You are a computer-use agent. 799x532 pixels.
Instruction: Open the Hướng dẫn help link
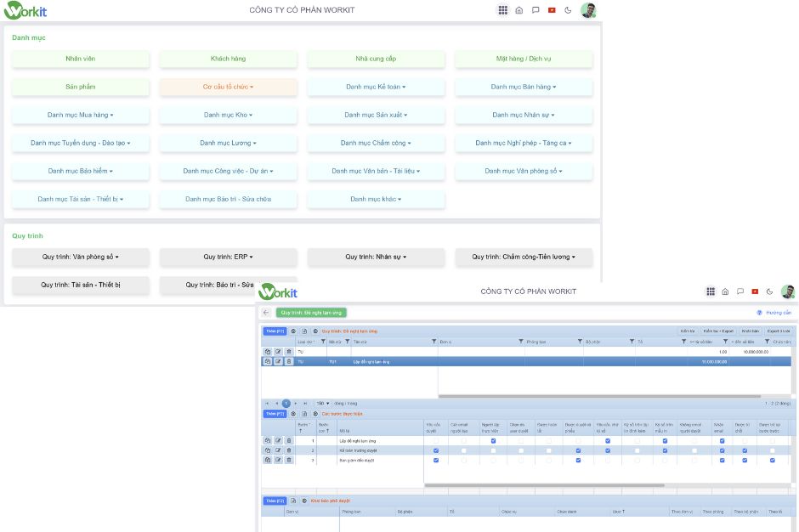773,313
